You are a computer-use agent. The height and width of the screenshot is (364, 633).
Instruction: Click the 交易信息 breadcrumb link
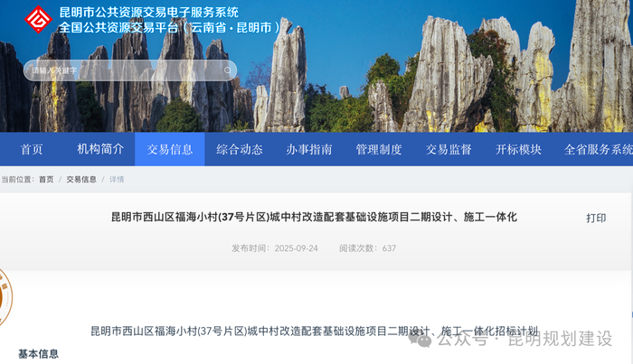(81, 180)
